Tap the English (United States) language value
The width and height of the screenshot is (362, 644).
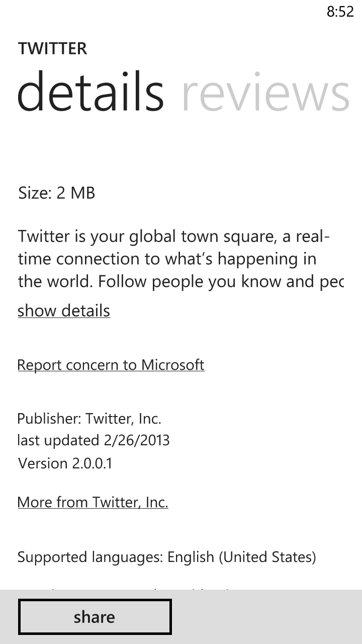(x=241, y=557)
